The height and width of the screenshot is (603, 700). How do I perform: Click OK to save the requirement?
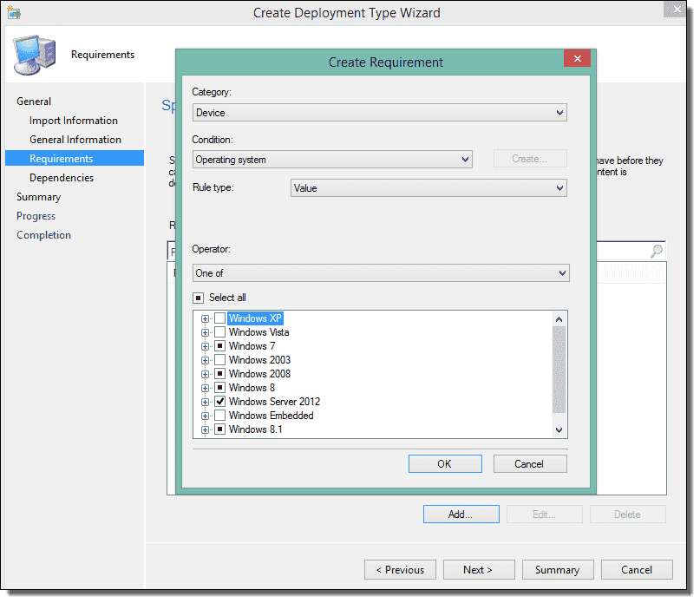click(445, 463)
